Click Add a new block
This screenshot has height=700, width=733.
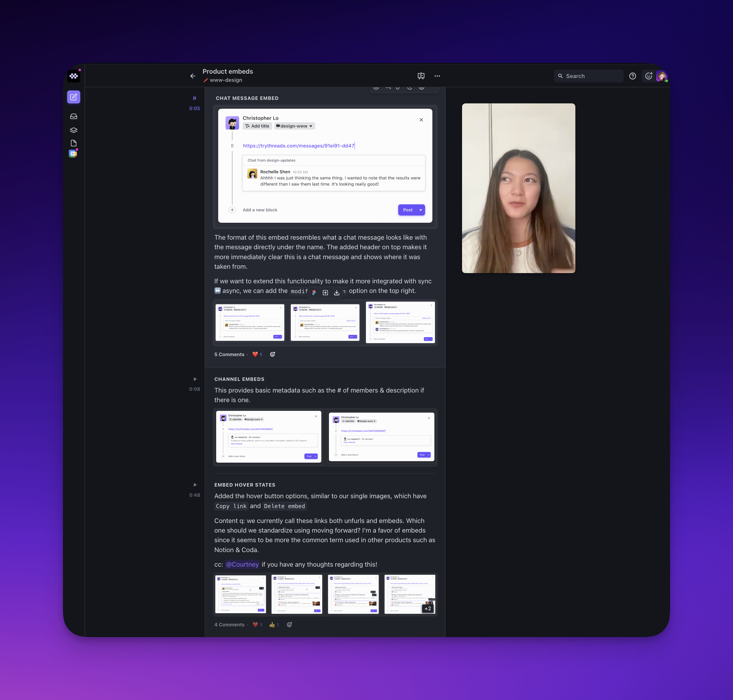click(x=260, y=210)
